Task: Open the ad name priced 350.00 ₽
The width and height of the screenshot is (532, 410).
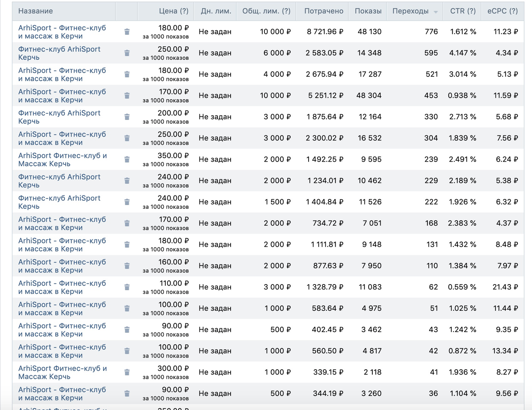Action: coord(63,160)
